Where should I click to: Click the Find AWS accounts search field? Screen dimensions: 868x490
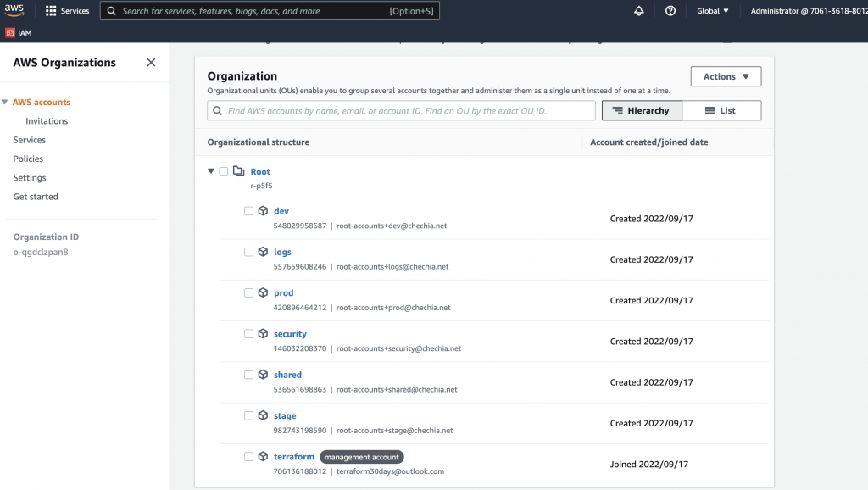(401, 111)
